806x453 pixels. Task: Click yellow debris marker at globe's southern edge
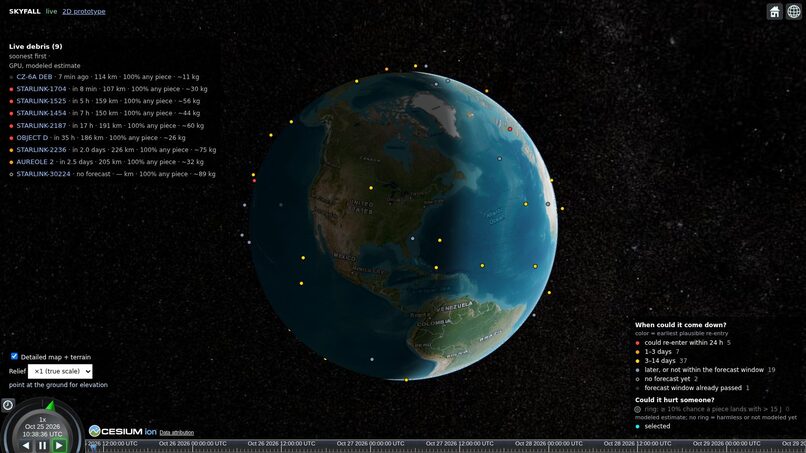pyautogui.click(x=406, y=380)
